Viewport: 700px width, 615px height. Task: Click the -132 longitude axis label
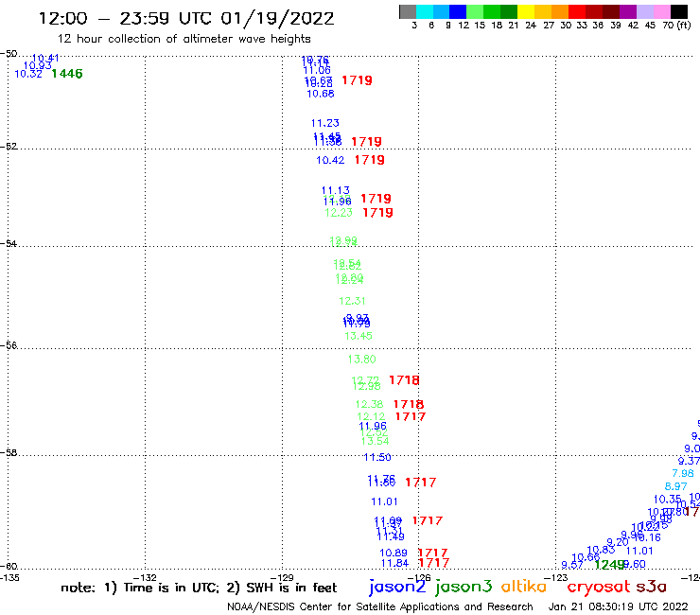point(145,578)
